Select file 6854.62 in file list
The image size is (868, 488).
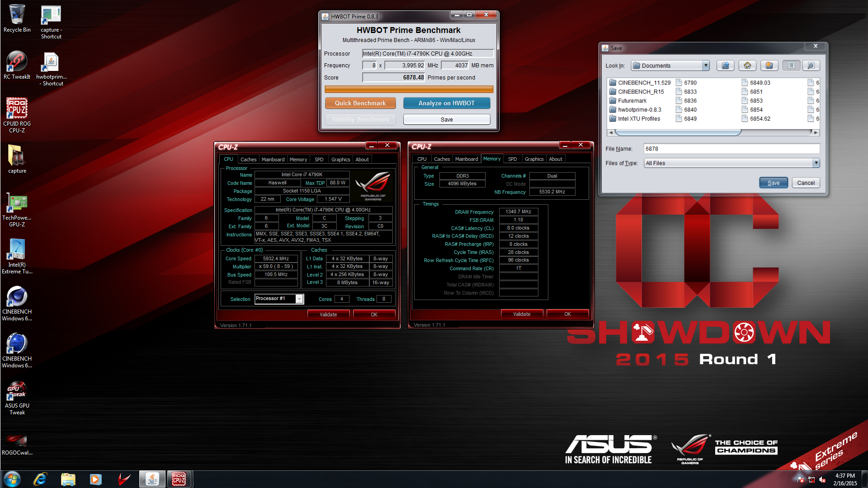[x=756, y=119]
